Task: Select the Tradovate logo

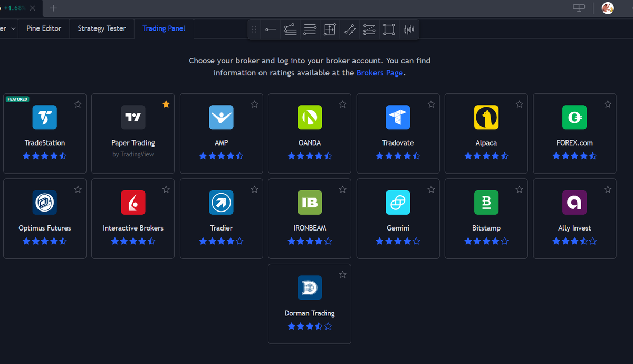Action: click(x=398, y=117)
